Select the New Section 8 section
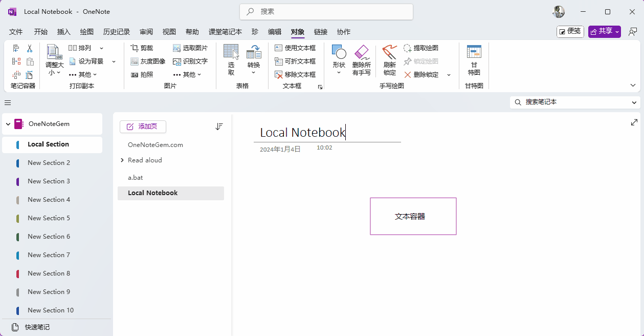The width and height of the screenshot is (644, 336). point(49,274)
